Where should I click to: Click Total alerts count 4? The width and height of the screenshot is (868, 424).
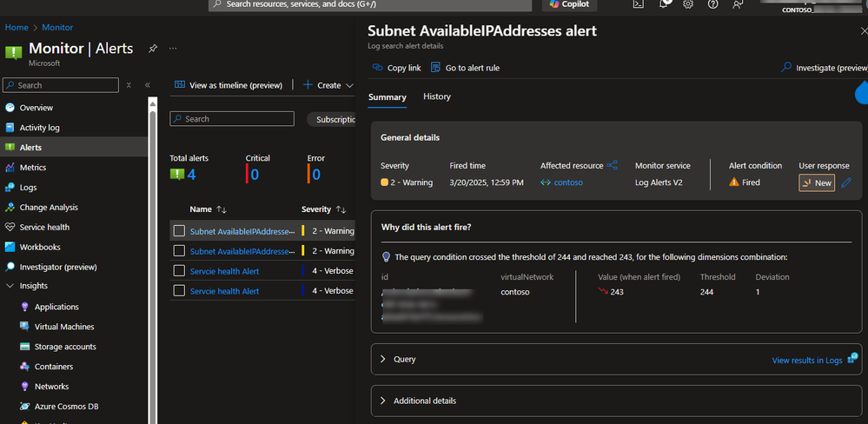pyautogui.click(x=191, y=175)
